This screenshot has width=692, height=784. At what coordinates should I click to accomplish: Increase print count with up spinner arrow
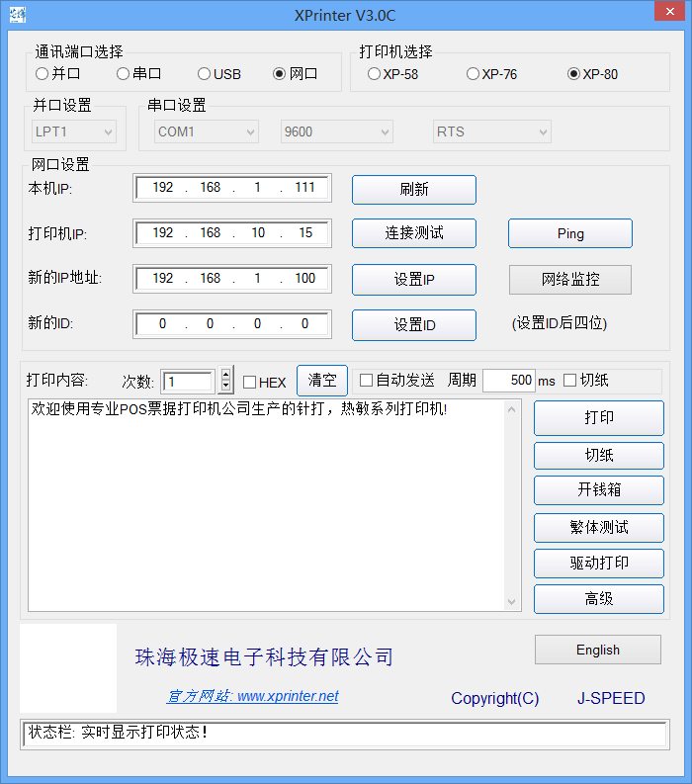[226, 374]
